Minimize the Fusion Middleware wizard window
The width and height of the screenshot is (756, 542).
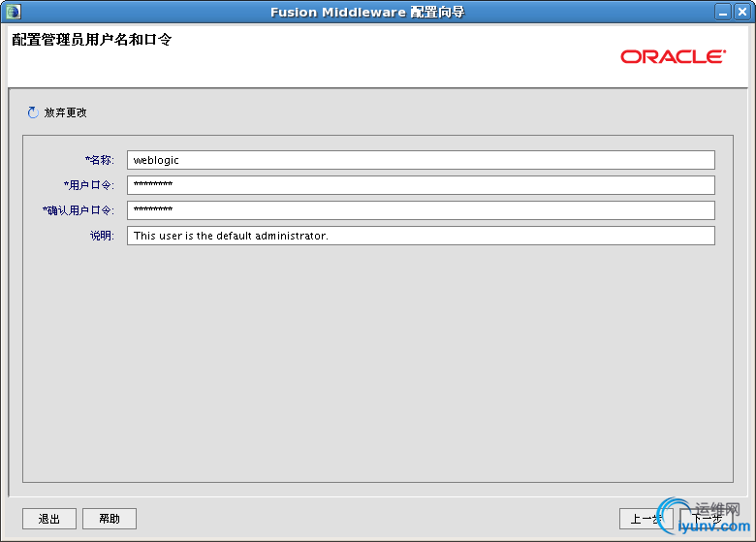[x=723, y=12]
